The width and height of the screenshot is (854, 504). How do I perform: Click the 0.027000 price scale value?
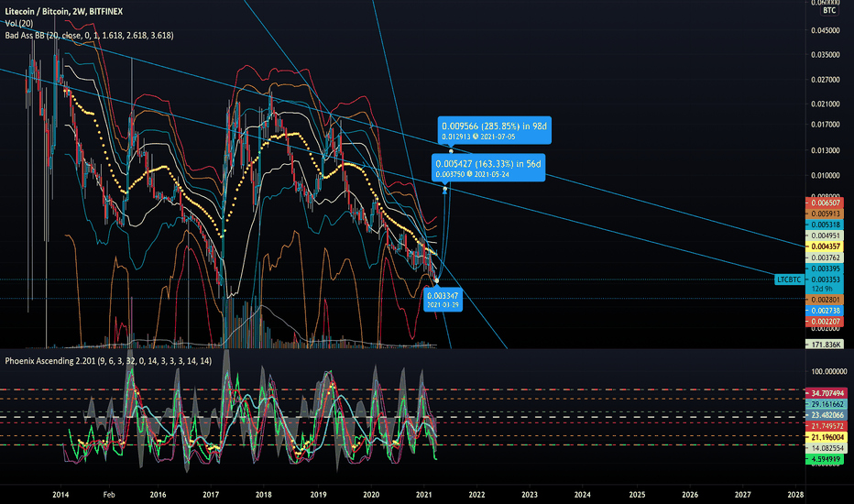(825, 80)
